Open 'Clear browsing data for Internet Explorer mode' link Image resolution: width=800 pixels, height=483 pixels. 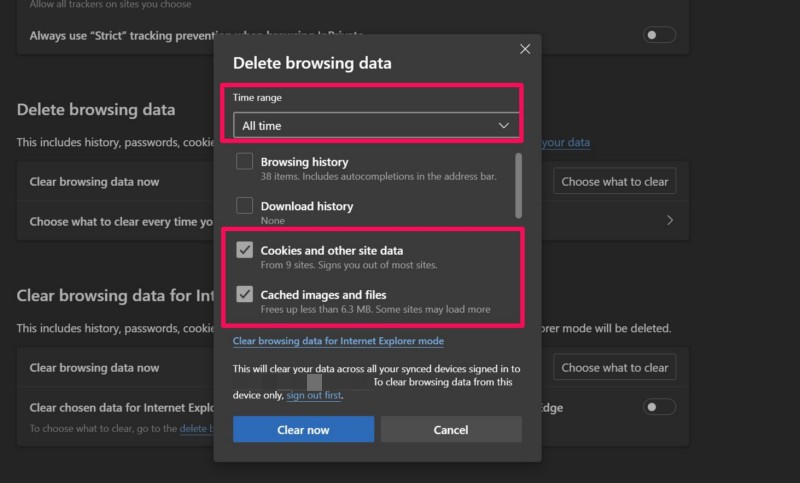coord(338,341)
